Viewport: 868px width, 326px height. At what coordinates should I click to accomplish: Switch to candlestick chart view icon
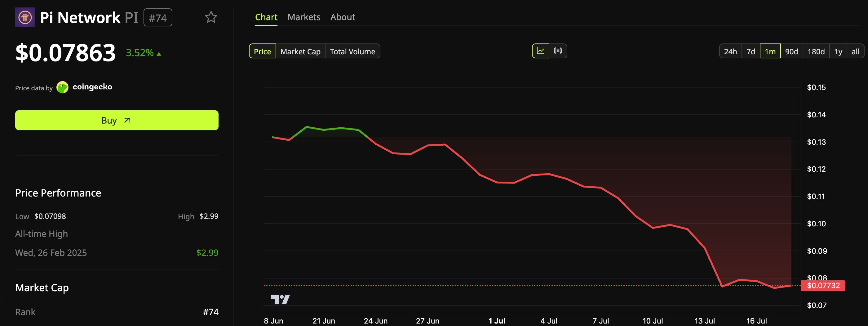(558, 51)
